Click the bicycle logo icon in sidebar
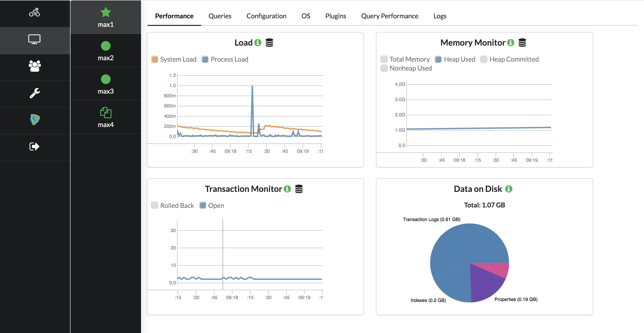This screenshot has height=333, width=644. coord(35,12)
